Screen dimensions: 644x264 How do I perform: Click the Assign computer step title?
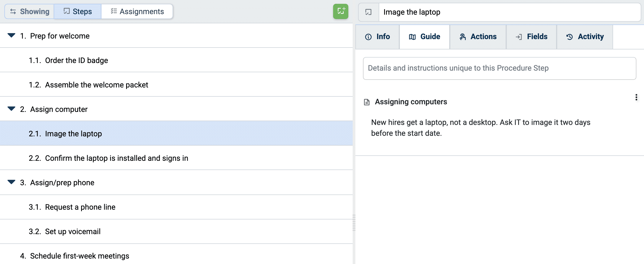click(59, 109)
